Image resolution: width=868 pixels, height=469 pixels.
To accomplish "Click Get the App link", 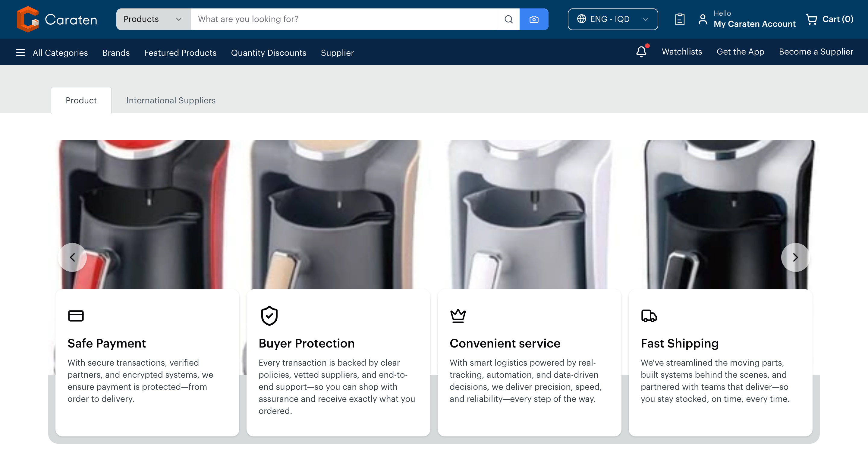I will (x=740, y=52).
